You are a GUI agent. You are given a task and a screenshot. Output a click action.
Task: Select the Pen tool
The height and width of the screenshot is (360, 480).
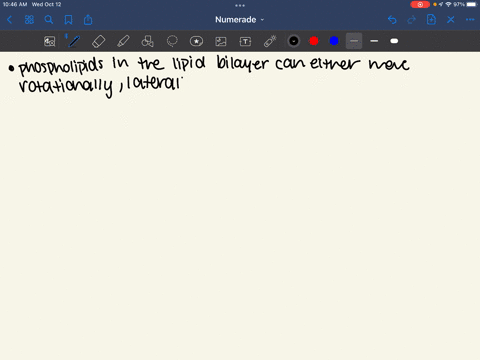click(x=73, y=41)
